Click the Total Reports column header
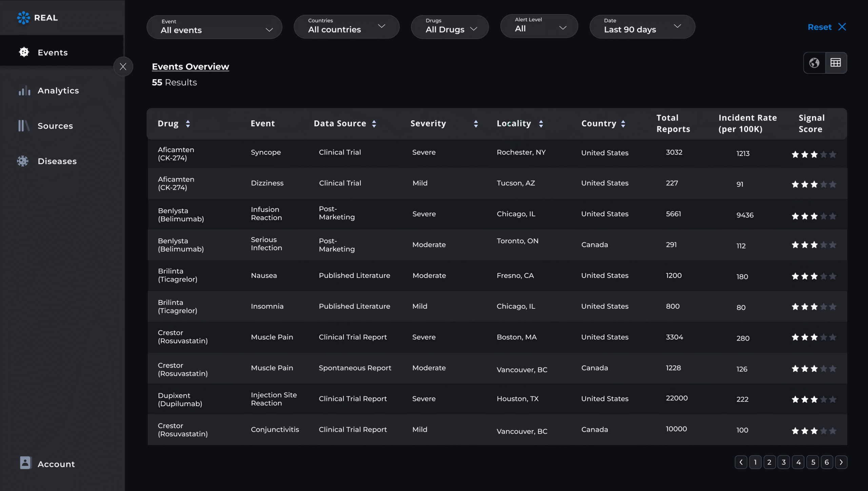868x491 pixels. tap(673, 123)
